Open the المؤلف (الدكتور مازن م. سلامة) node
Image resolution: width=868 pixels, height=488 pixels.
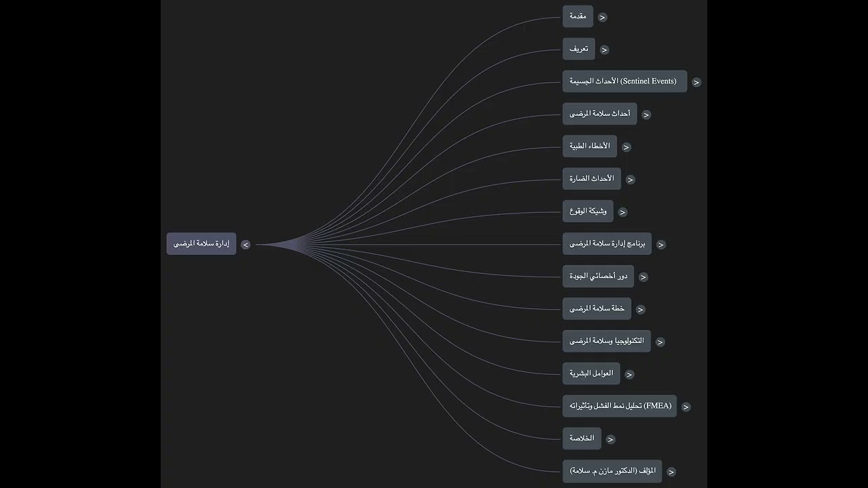(612, 471)
